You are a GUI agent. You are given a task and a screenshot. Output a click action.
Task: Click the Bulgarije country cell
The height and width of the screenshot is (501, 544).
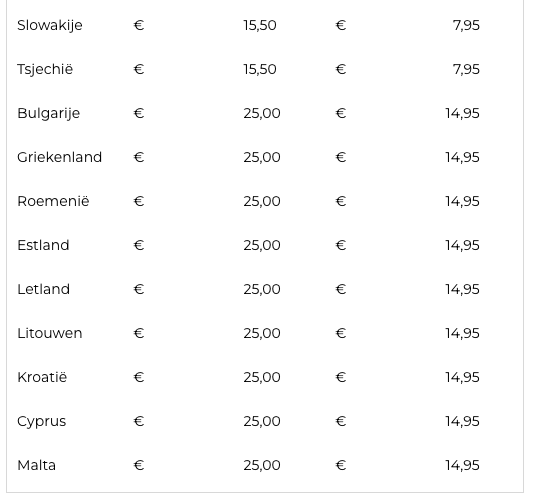(49, 113)
